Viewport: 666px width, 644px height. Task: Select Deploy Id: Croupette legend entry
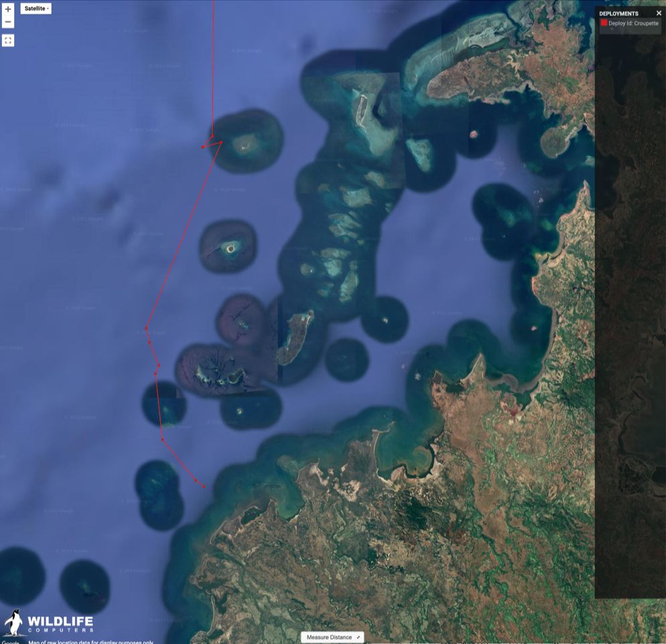tap(633, 23)
